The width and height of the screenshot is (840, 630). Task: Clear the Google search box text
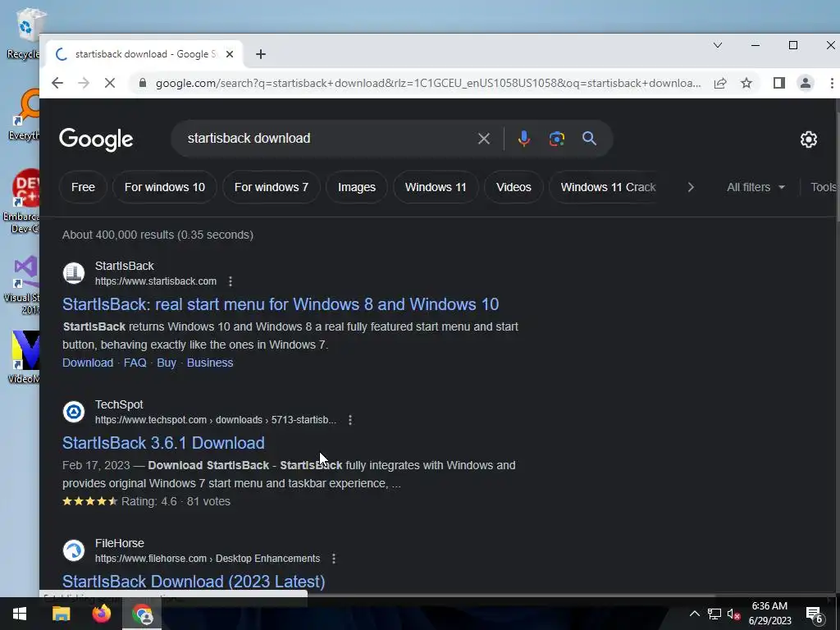click(x=484, y=139)
